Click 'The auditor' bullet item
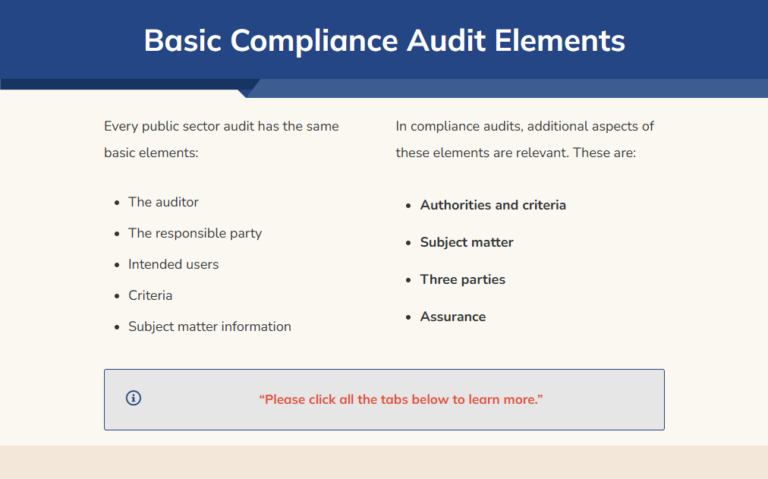The image size is (768, 479). [163, 202]
